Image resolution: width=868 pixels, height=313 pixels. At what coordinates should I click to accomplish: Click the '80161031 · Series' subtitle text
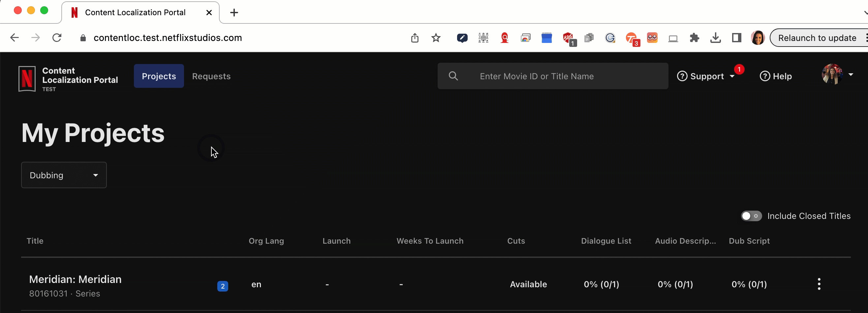point(64,294)
